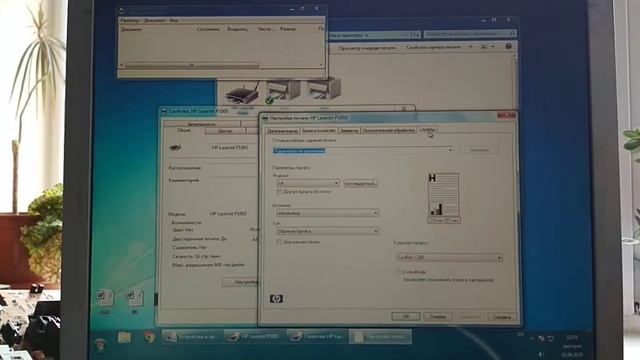The width and height of the screenshot is (640, 360).
Task: Click the Расположение field in properties window
Action: tap(234, 168)
